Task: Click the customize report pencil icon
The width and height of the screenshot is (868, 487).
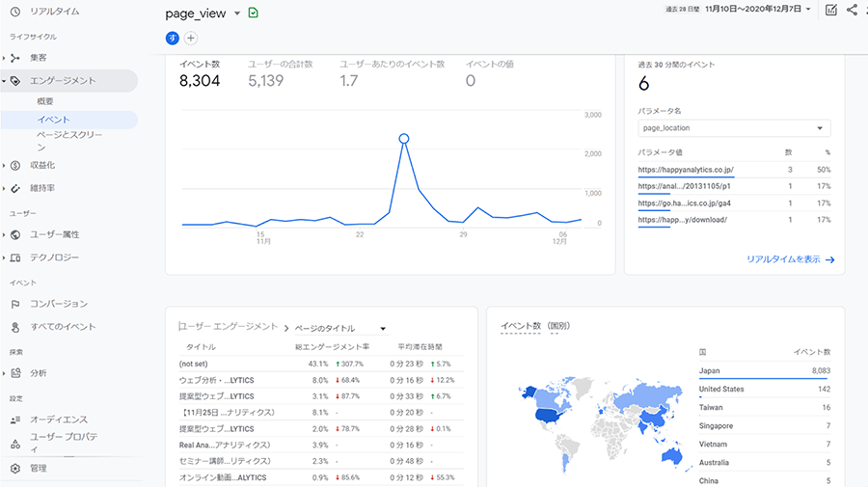Action: 831,10
